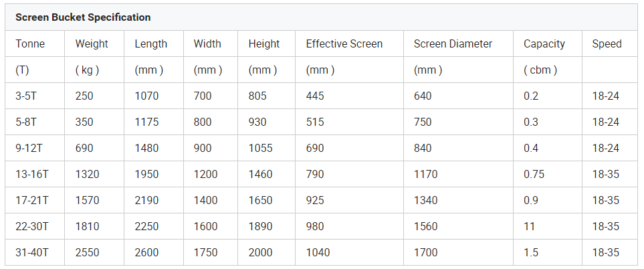Click the Screen Bucket Specification title
The image size is (644, 269).
[x=83, y=17]
